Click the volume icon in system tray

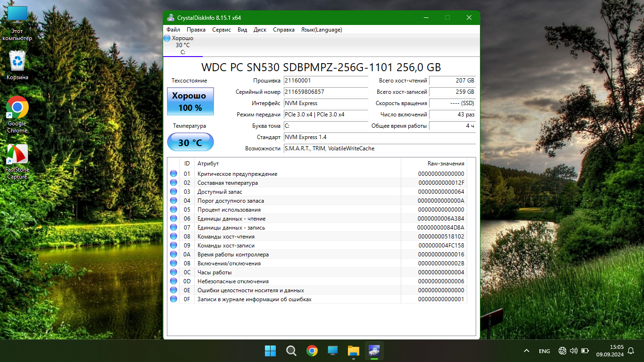click(574, 351)
